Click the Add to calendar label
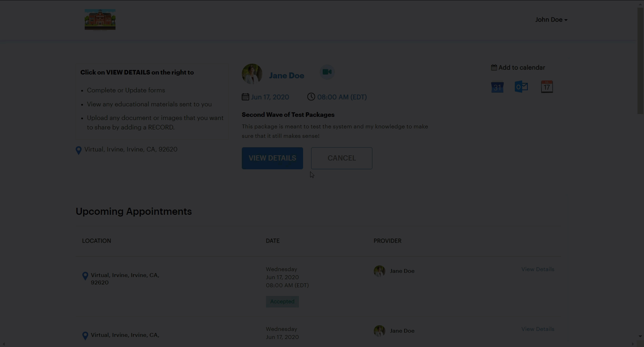Screen dimensions: 644x347 pos(521,68)
